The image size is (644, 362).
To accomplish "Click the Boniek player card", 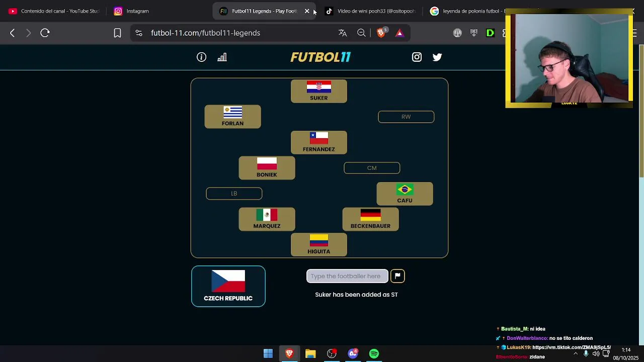I will pyautogui.click(x=267, y=168).
